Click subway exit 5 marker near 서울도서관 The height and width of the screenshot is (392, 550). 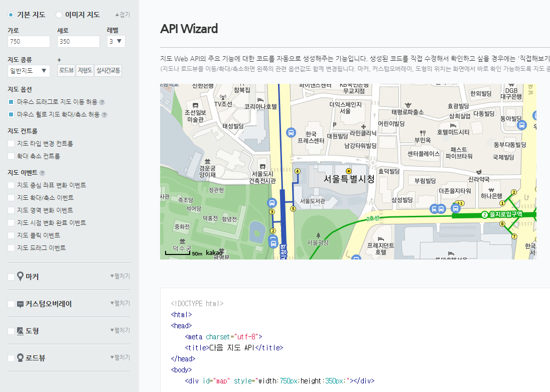[x=293, y=209]
